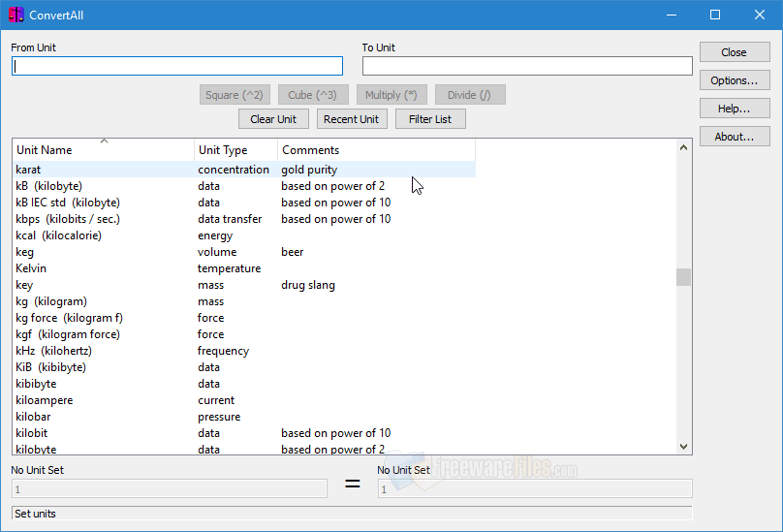Click the left quantity field under No Unit Set
Image resolution: width=783 pixels, height=532 pixels.
pos(170,488)
